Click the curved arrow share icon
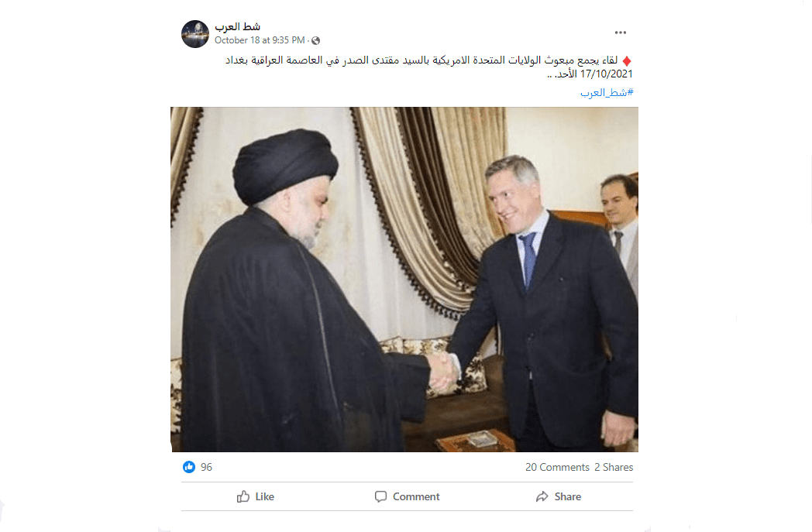 [542, 497]
